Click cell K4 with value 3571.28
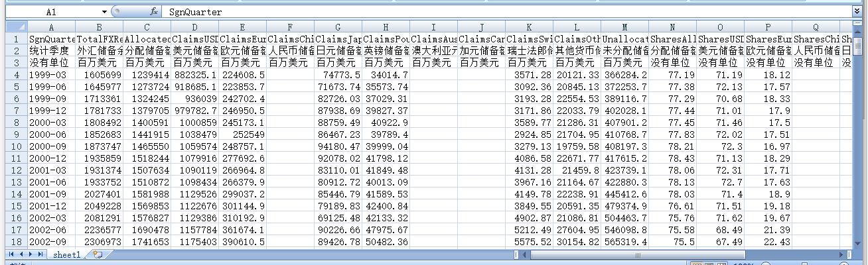 pos(530,75)
